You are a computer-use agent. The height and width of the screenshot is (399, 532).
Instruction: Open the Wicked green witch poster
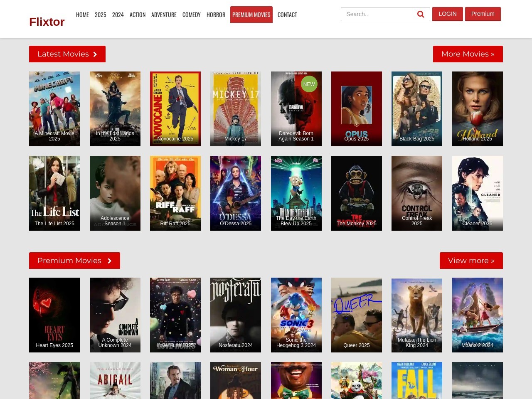click(x=54, y=381)
